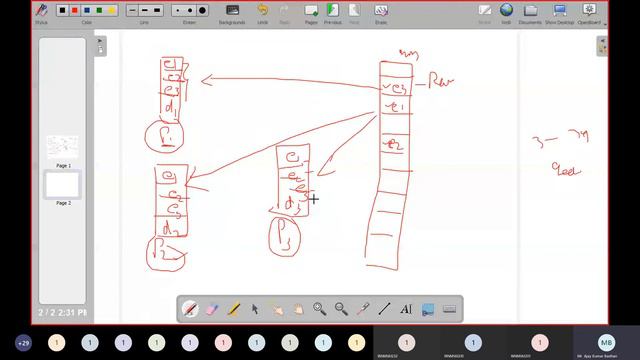
Task: Select the Write text tool
Action: (x=406, y=309)
